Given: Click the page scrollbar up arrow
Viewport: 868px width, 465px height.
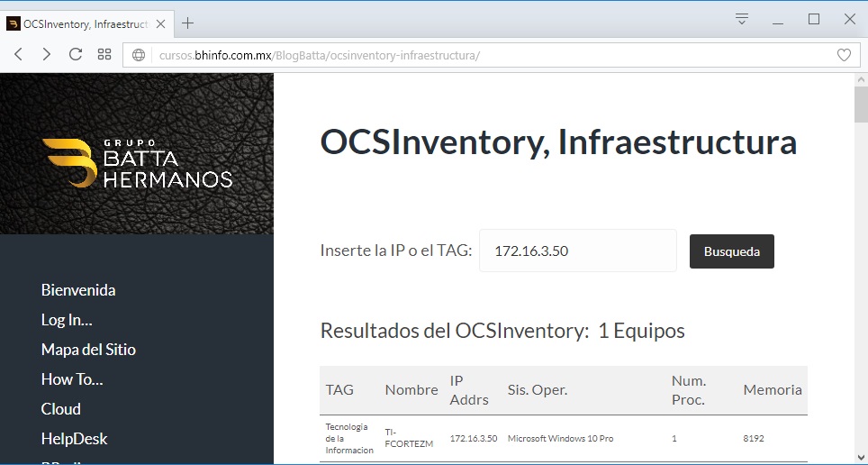Looking at the screenshot, I should (861, 80).
